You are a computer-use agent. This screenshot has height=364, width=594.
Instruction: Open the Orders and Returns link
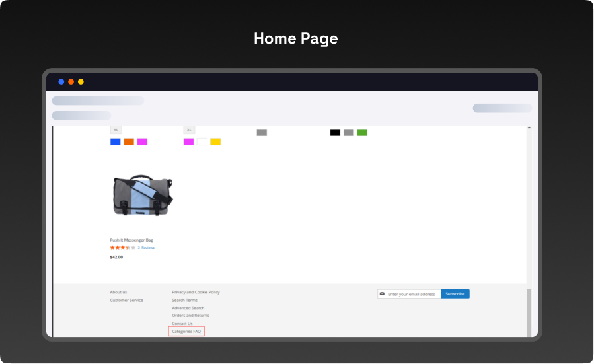(190, 316)
